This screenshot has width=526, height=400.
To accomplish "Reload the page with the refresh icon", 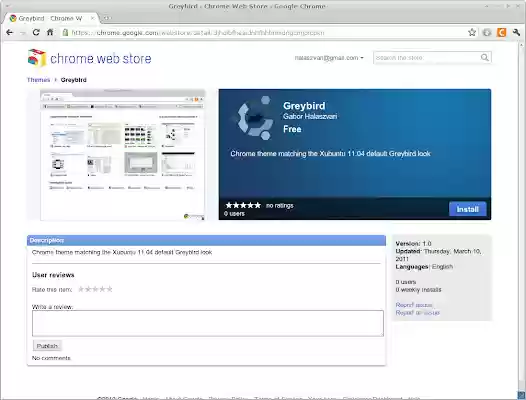I will [36, 33].
